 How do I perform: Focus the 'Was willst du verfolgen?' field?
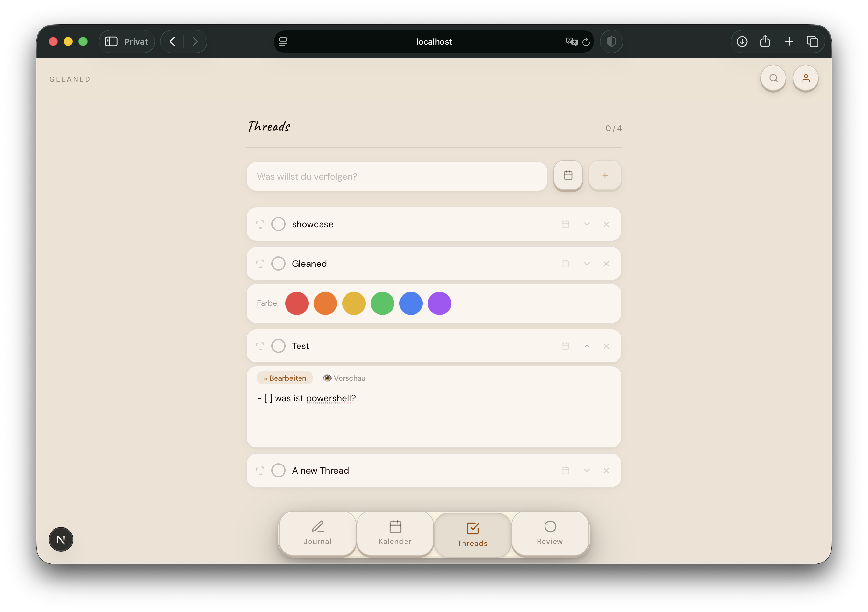[397, 176]
